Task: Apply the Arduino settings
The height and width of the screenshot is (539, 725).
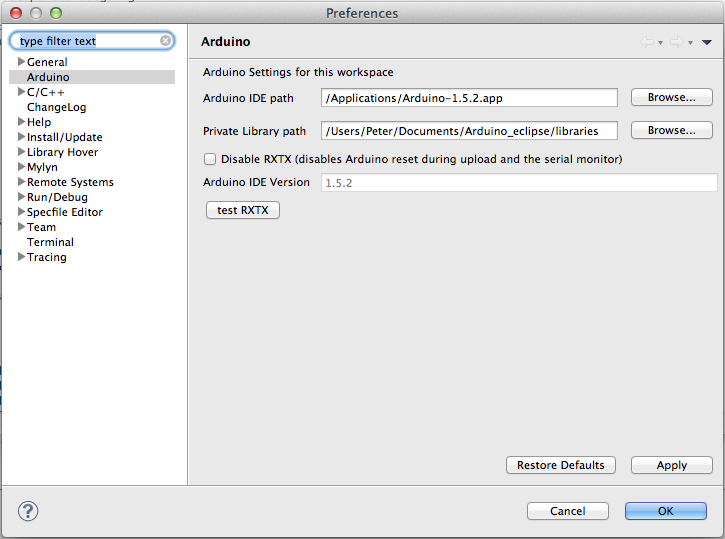Action: pos(671,465)
